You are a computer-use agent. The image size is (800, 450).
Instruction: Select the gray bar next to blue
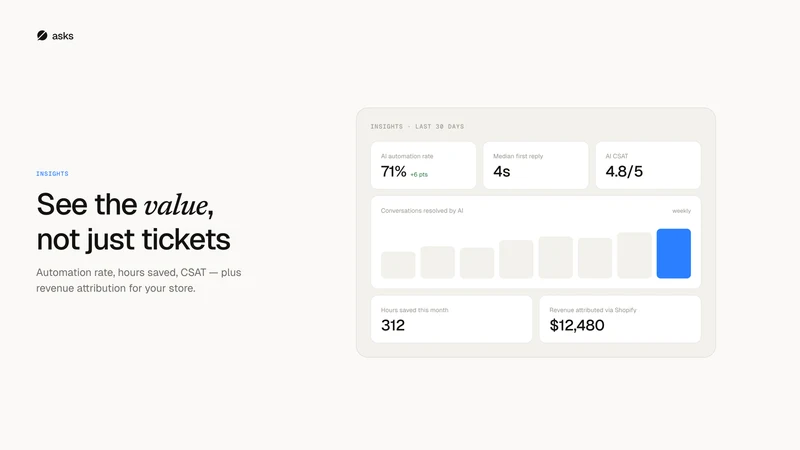634,256
